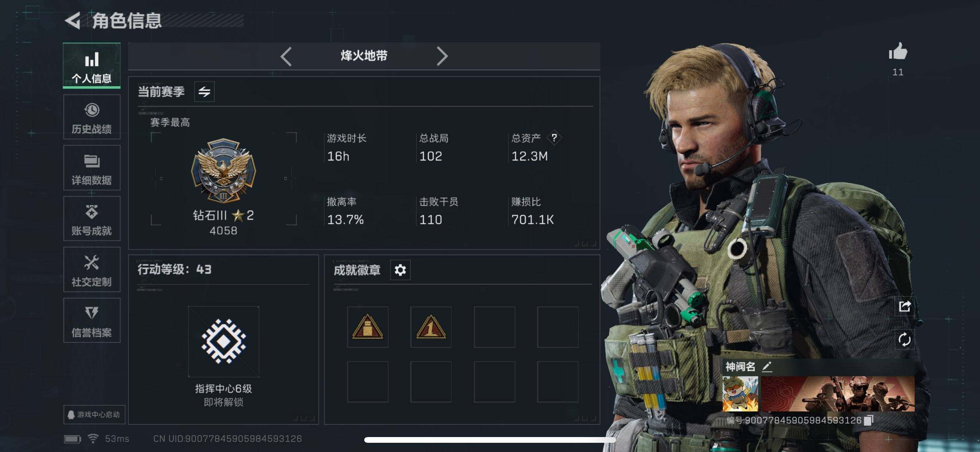This screenshot has width=980, height=452.
Task: Click the 游戏中心启动 button
Action: coord(94,414)
